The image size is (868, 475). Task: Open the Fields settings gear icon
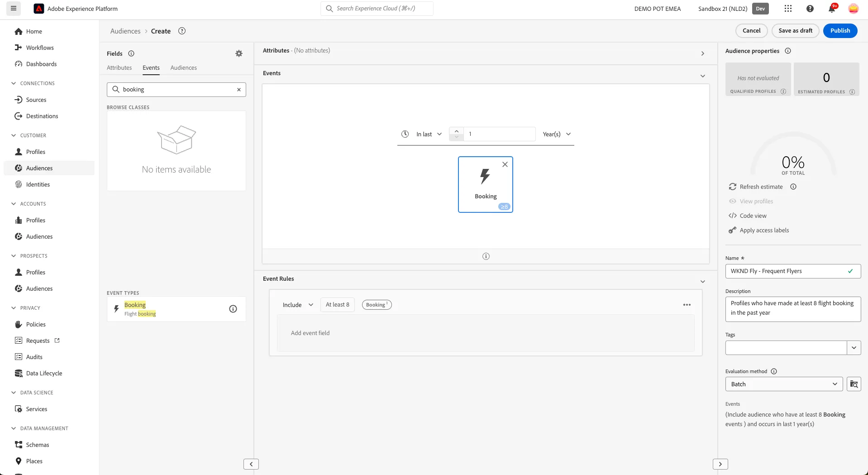pyautogui.click(x=239, y=53)
